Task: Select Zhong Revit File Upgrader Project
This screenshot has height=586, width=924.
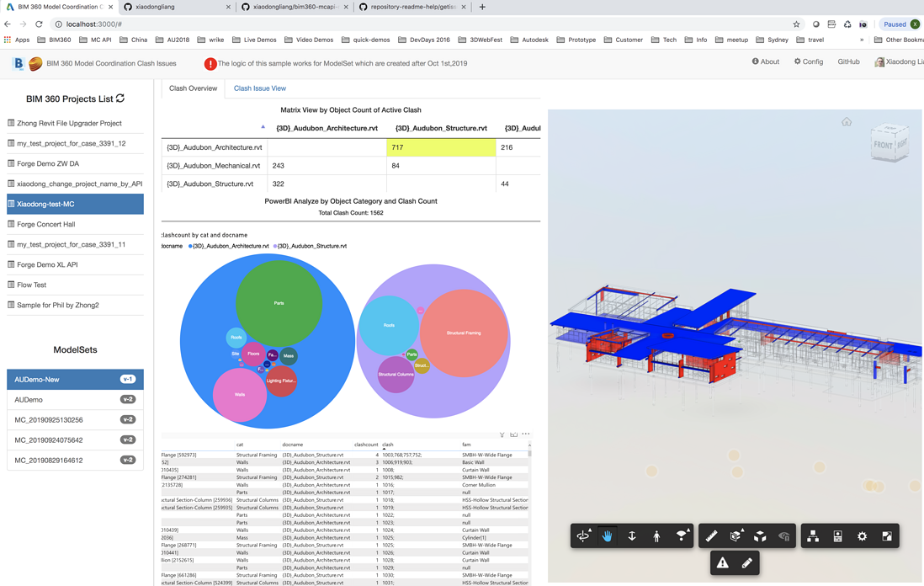Action: (76, 123)
